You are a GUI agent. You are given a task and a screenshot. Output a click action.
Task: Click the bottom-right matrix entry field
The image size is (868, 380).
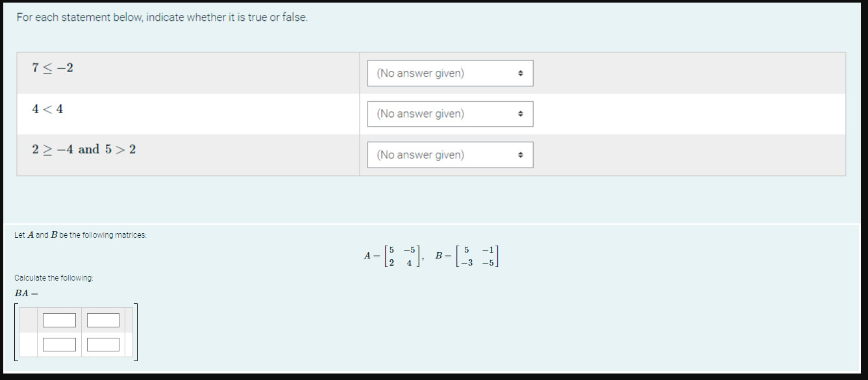(103, 344)
